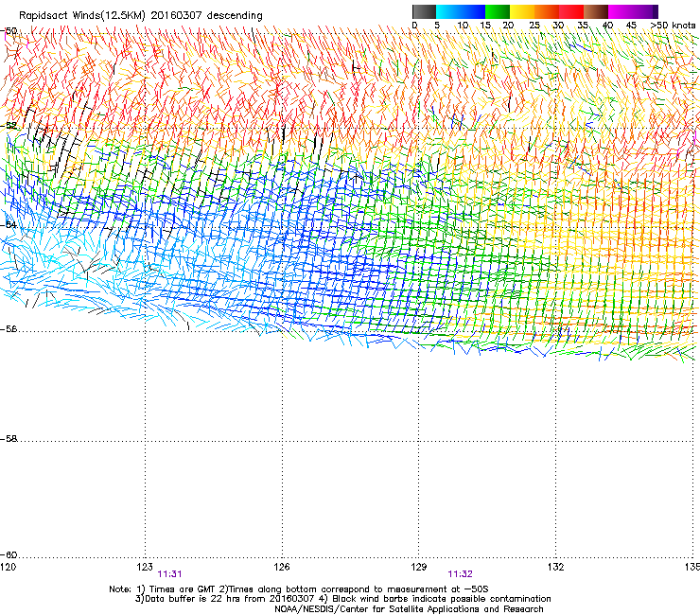Click the NOAA/NESDIS credit line
This screenshot has height=615, width=700.
click(x=409, y=609)
